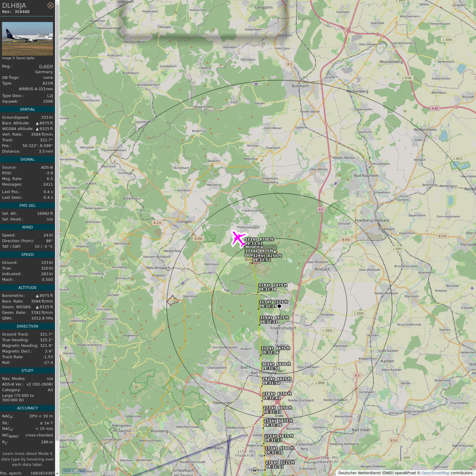Click the 09:32:38 track point label
Screen dimensions: 476x476
coord(267,290)
